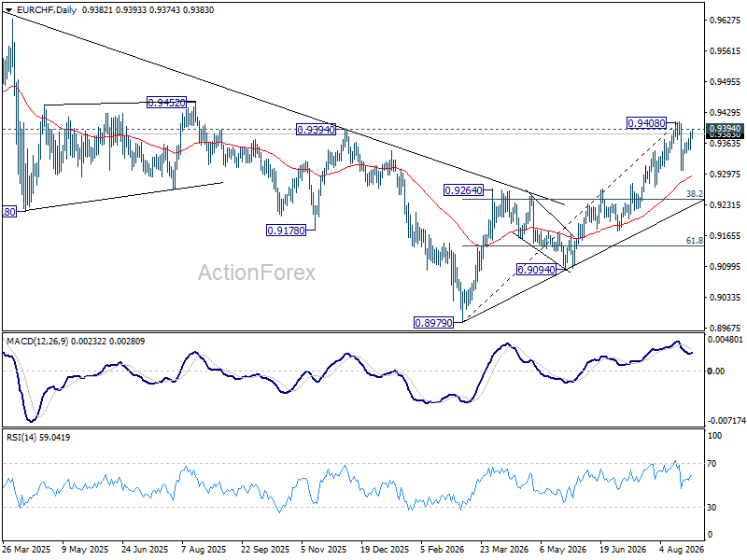Viewport: 747px width, 560px height.
Task: Click the ActionForex watermark
Action: click(x=256, y=273)
